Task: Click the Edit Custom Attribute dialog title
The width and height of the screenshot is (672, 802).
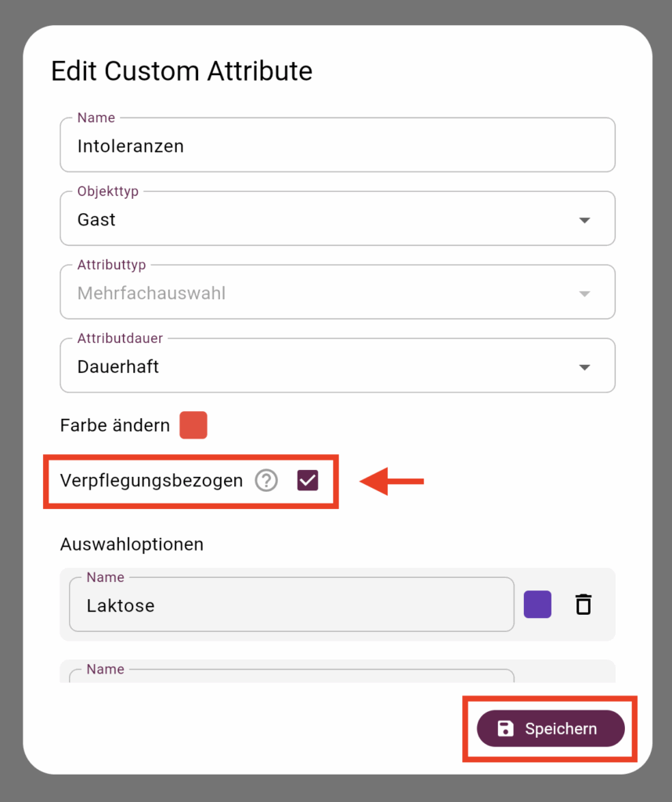Action: pos(182,70)
